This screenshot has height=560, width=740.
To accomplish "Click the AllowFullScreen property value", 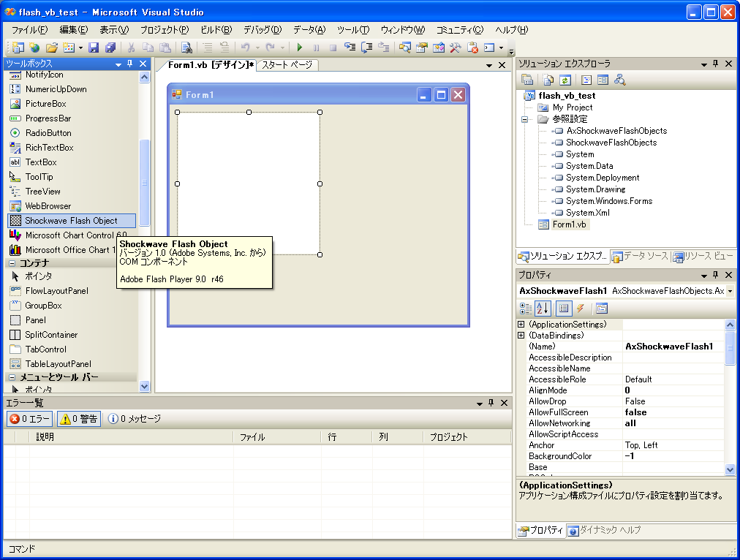I will 673,412.
